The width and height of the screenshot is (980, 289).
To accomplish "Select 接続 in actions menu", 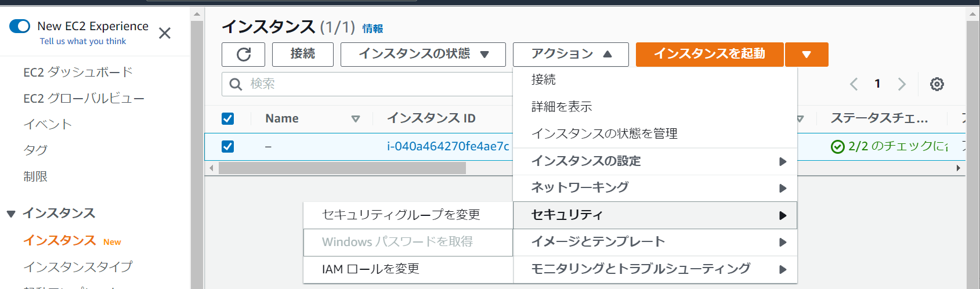I will [x=655, y=80].
